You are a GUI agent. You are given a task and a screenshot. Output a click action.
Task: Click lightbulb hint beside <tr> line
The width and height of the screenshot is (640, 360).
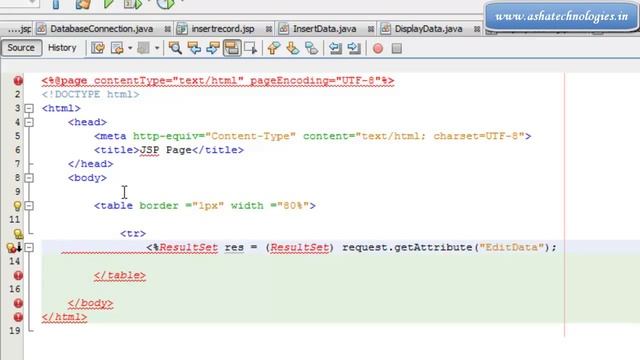18,234
